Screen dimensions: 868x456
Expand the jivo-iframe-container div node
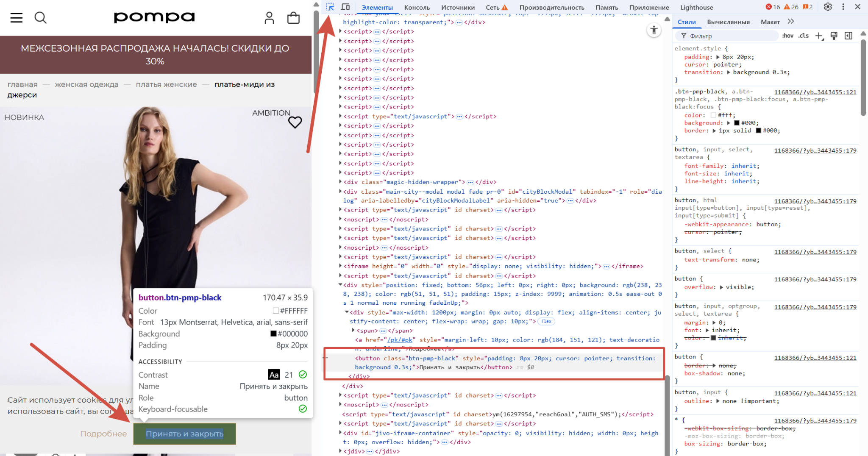[340, 433]
